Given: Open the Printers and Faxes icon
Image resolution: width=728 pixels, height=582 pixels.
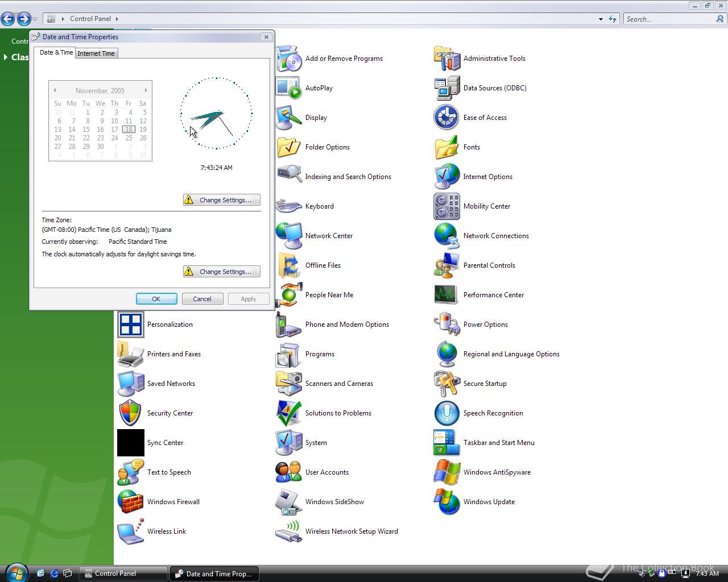Looking at the screenshot, I should tap(131, 354).
